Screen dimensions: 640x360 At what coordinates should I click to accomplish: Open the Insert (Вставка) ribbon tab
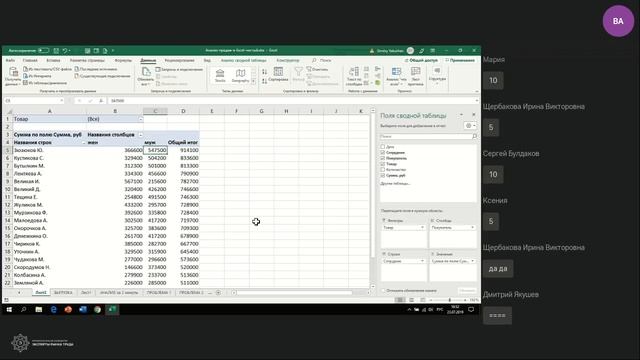tap(53, 60)
